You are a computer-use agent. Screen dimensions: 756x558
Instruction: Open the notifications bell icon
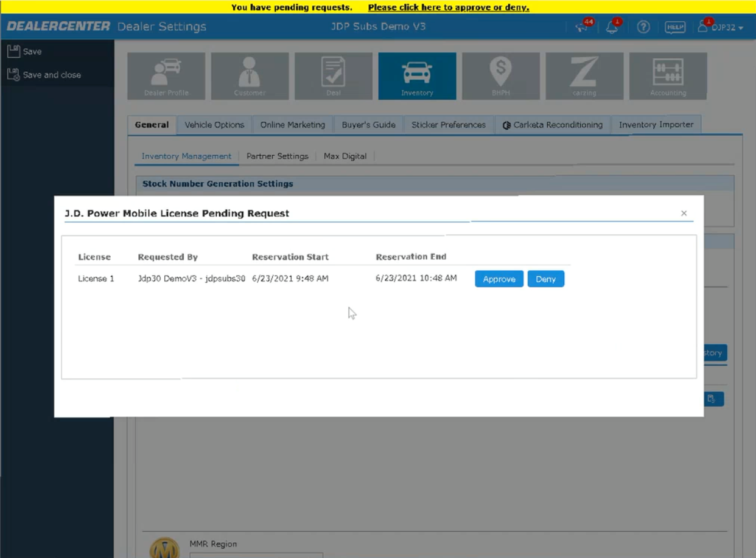click(x=612, y=27)
